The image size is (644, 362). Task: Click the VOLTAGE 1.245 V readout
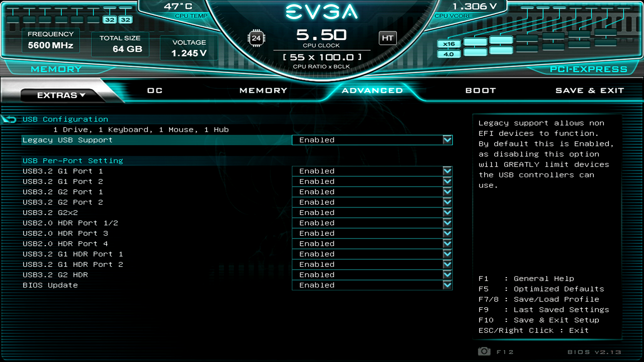tap(189, 48)
